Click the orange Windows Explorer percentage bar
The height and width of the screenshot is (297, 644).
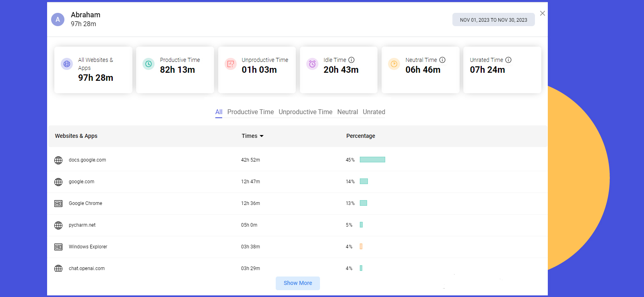click(x=361, y=246)
